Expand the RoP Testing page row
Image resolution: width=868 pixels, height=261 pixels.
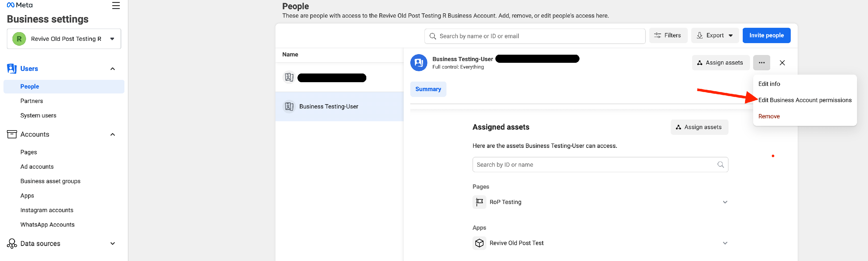tap(725, 202)
